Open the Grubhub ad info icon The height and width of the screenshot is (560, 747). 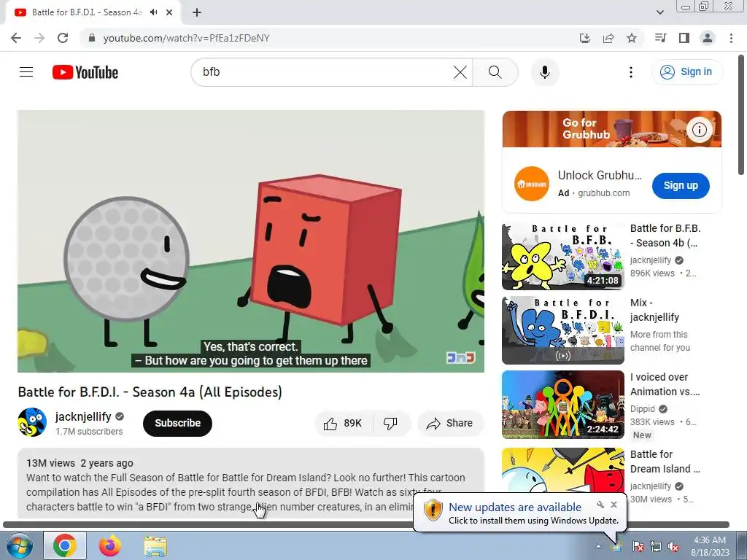tap(700, 130)
